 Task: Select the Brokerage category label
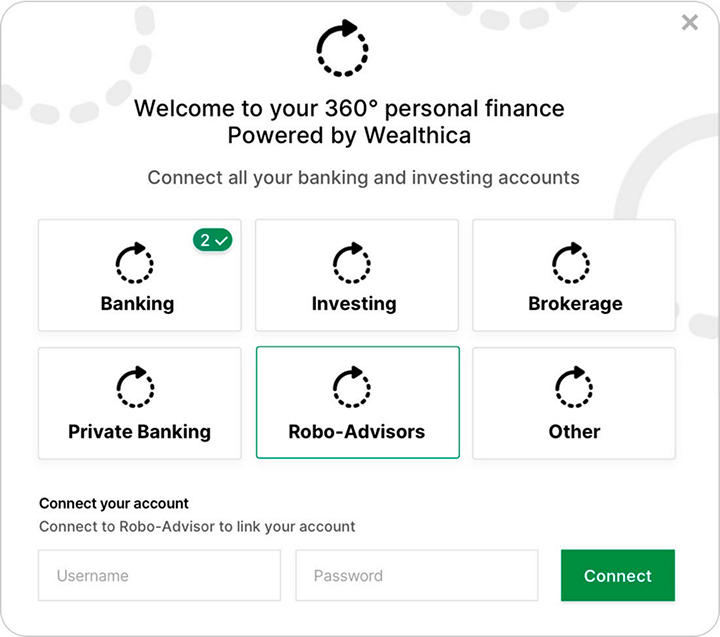575,304
